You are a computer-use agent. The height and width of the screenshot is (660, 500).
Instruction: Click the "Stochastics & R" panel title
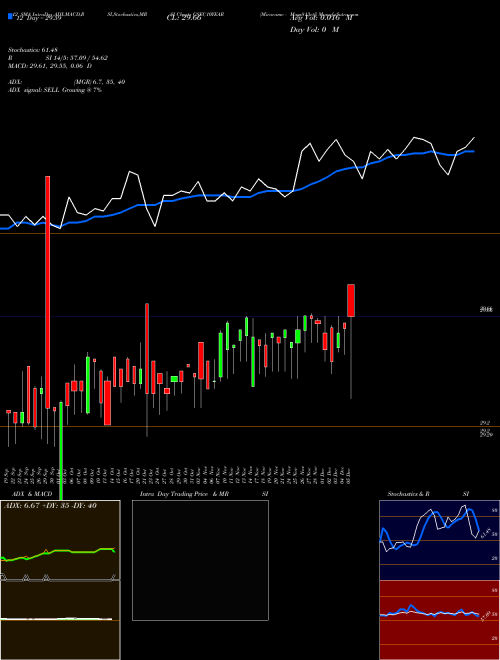tap(409, 494)
